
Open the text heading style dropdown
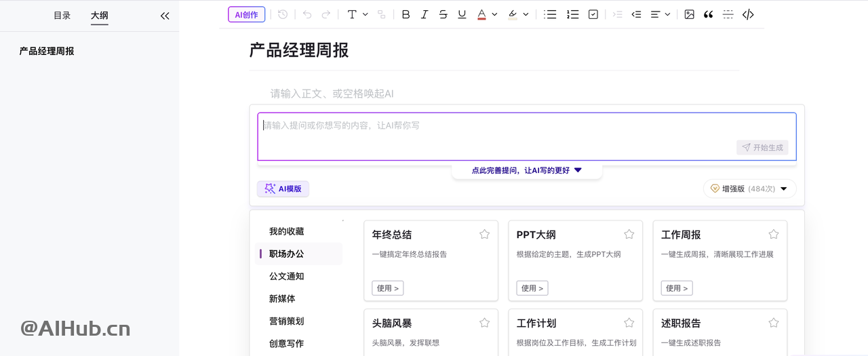point(357,14)
